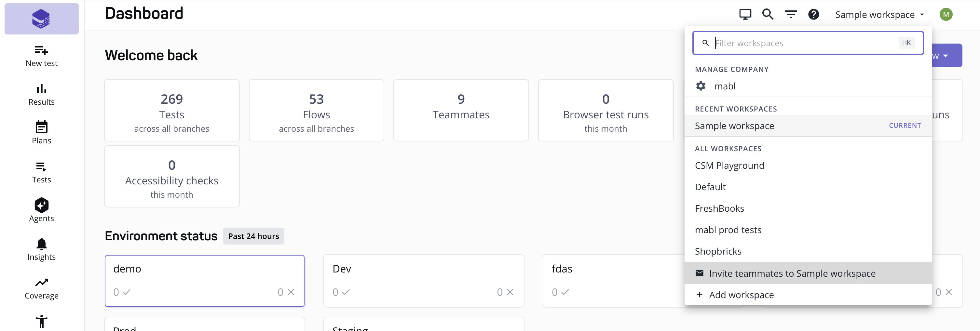This screenshot has width=980, height=331.
Task: Open the Accessibility checks card
Action: coord(171,176)
